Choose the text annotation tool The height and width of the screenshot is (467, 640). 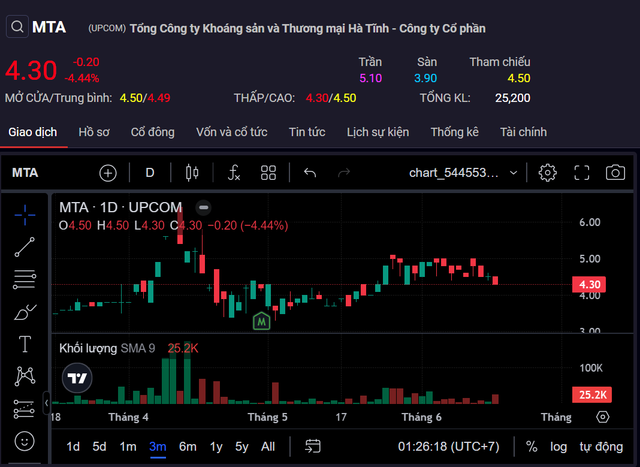[25, 344]
